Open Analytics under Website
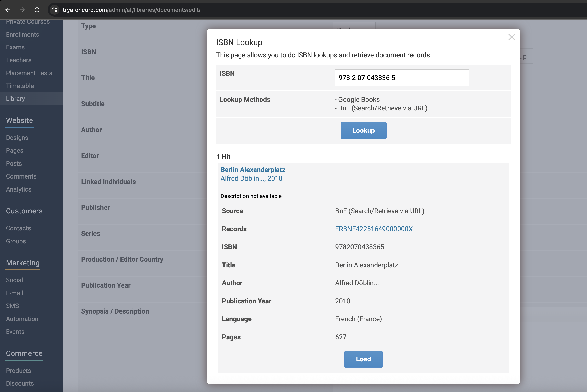The height and width of the screenshot is (392, 587). (19, 189)
